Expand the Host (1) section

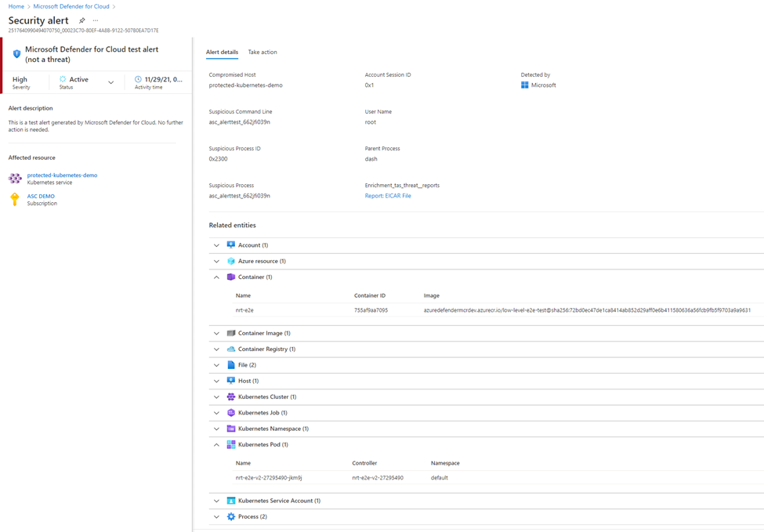pyautogui.click(x=216, y=381)
